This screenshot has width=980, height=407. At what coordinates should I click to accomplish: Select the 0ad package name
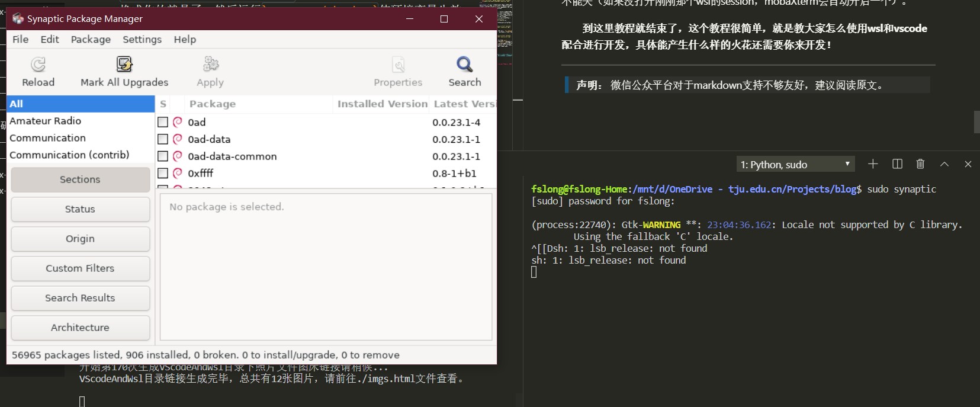[197, 122]
